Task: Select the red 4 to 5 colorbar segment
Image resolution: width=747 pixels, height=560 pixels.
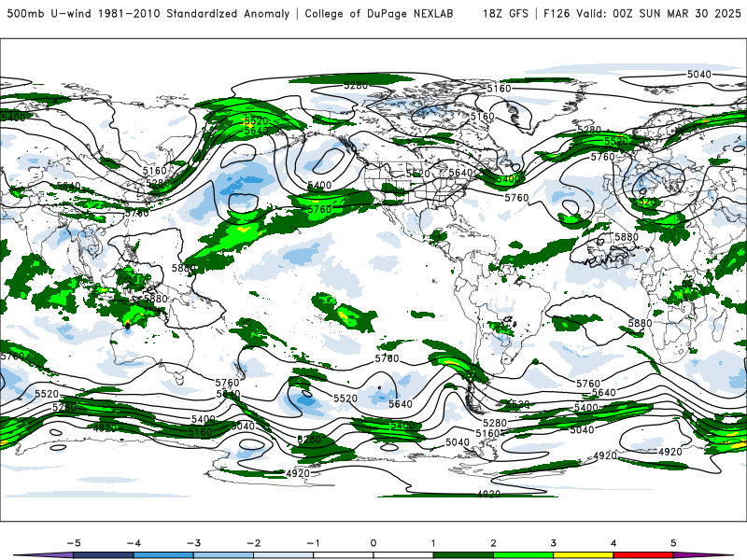Action: [x=643, y=555]
